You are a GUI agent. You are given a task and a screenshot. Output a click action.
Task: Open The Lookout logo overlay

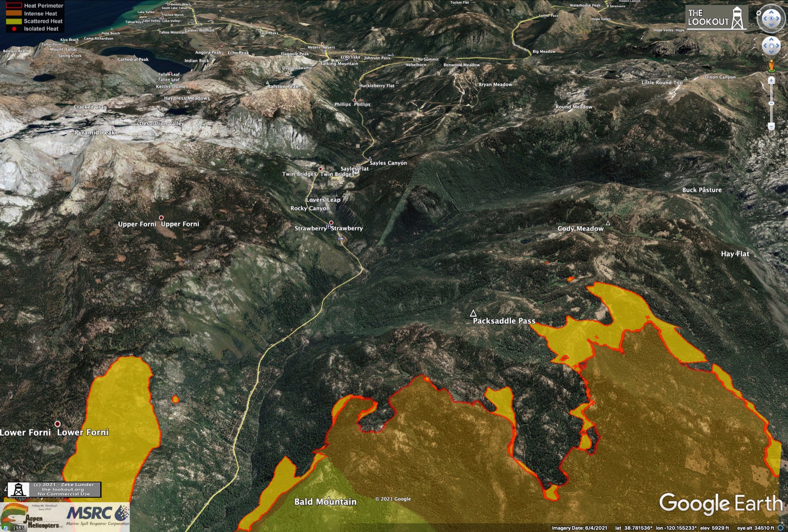716,17
